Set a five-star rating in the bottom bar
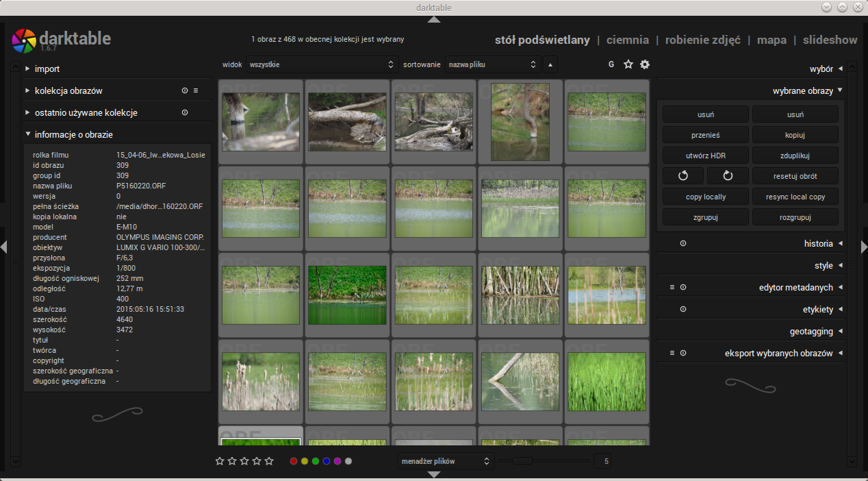The width and height of the screenshot is (868, 481). [269, 461]
